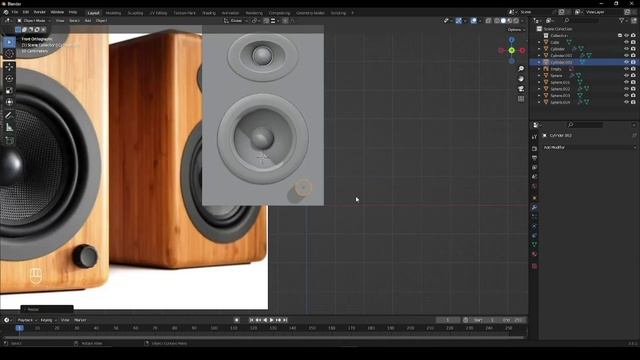Viewport: 640px width, 360px height.
Task: Open the Tool properties tab icon
Action: (535, 138)
